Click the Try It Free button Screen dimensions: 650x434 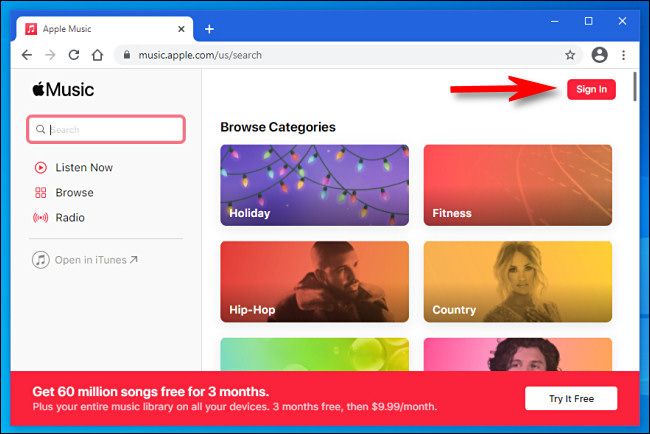point(571,398)
